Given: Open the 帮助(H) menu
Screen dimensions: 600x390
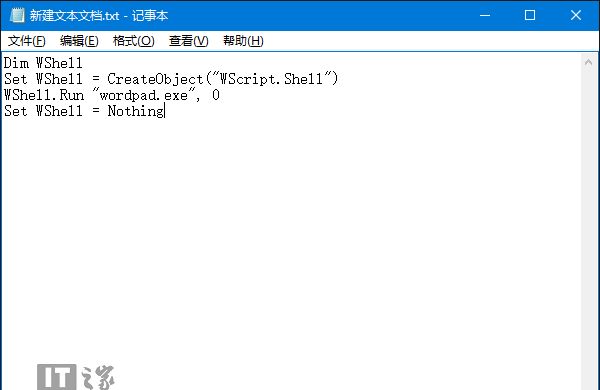Looking at the screenshot, I should pyautogui.click(x=243, y=41).
